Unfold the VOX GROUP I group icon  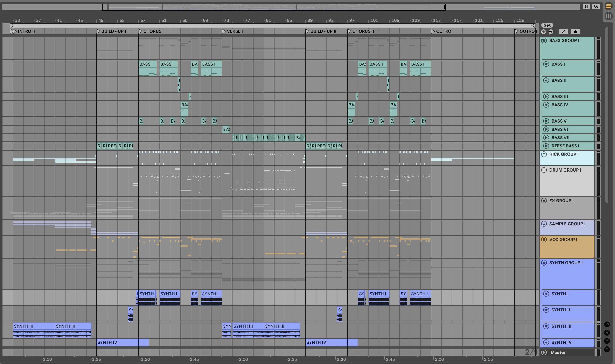[x=544, y=239]
